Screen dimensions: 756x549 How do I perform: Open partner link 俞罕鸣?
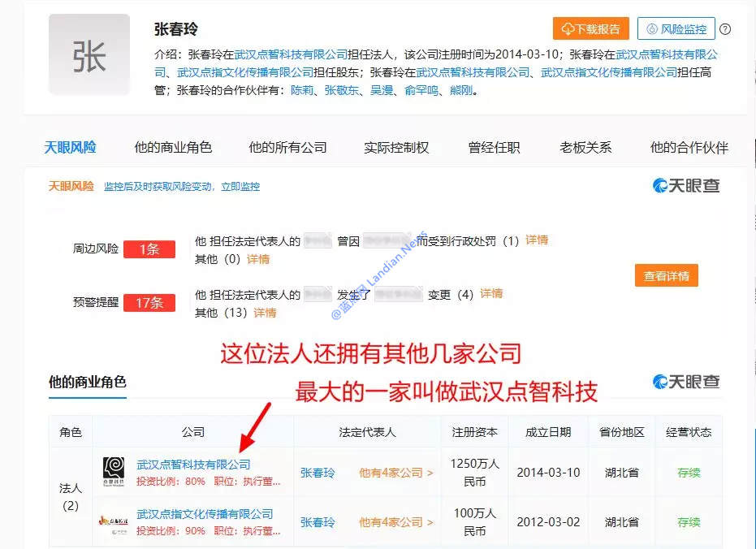(421, 90)
